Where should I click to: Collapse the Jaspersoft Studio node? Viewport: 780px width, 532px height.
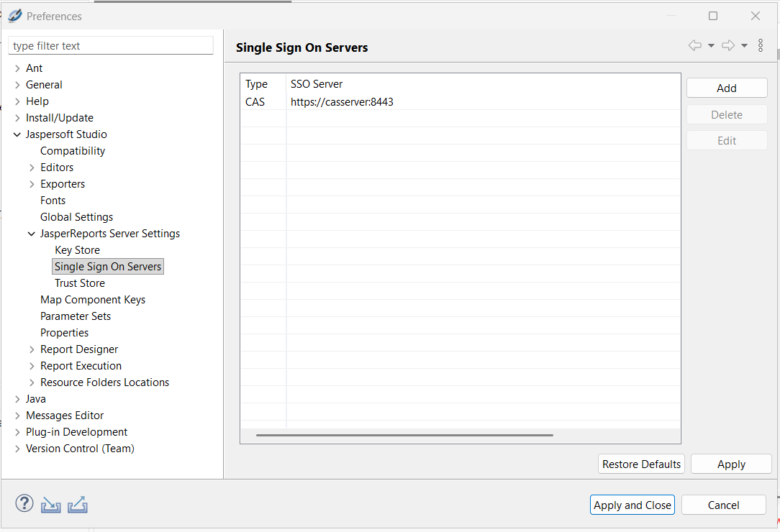click(17, 134)
